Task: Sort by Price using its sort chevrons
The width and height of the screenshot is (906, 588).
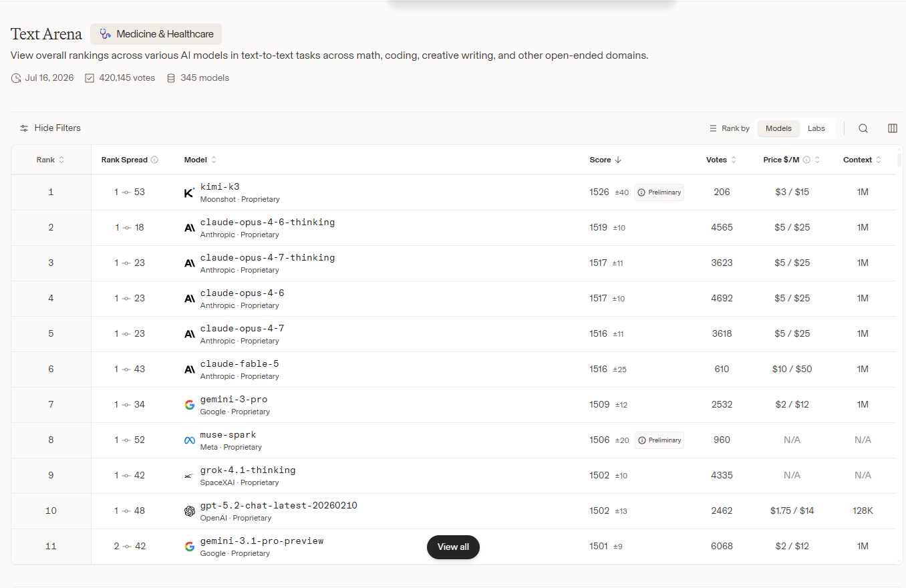Action: coord(817,160)
